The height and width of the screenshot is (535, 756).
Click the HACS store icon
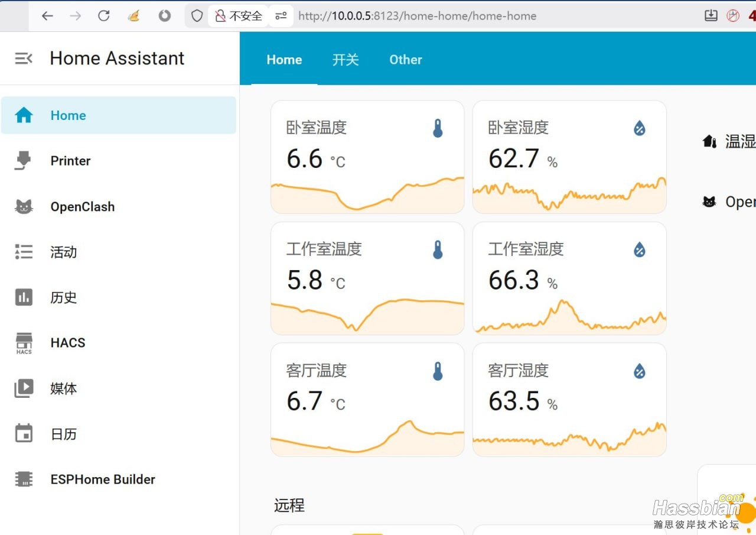[x=24, y=343]
